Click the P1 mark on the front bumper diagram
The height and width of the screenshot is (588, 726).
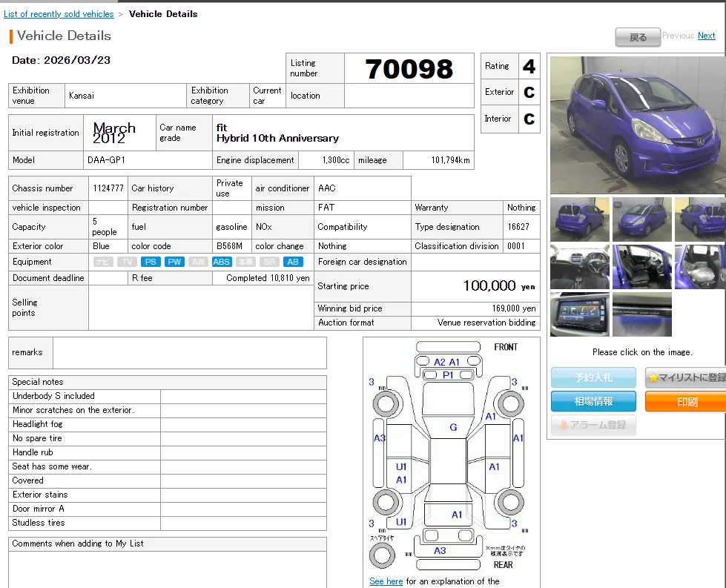448,375
